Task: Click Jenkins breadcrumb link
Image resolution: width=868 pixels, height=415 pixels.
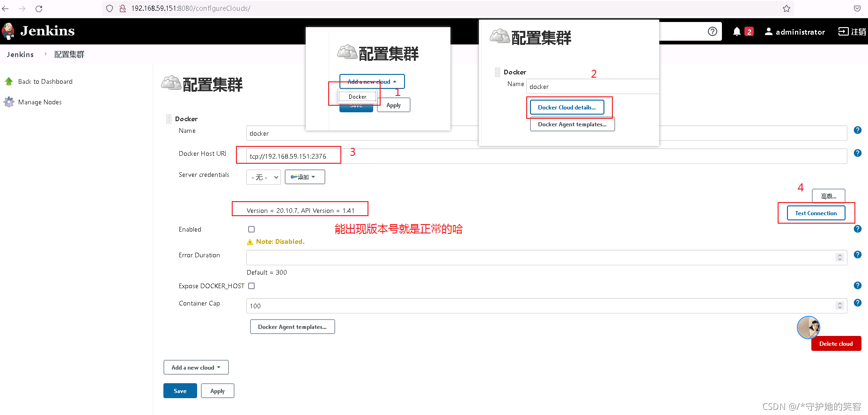Action: click(20, 54)
